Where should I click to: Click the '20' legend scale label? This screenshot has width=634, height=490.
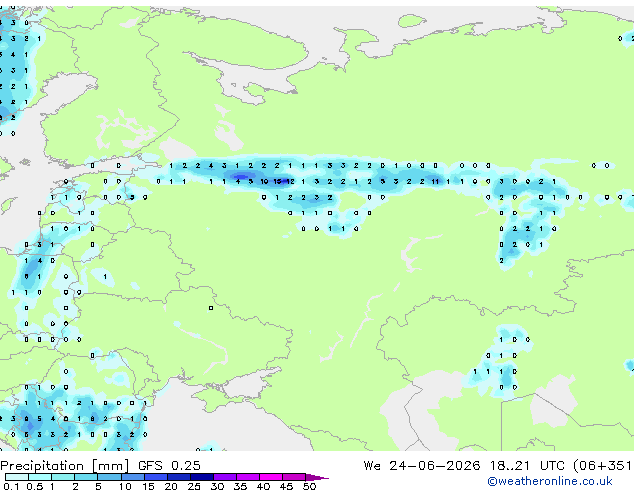(171, 486)
